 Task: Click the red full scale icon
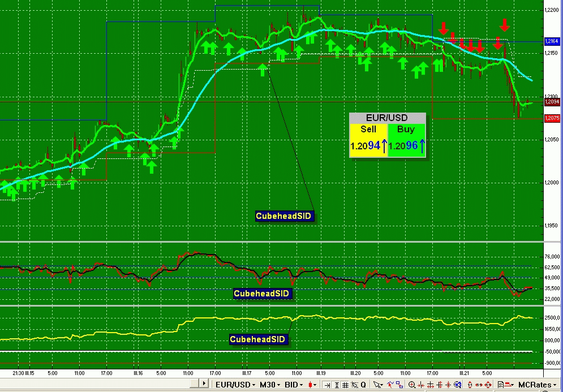[x=488, y=385]
